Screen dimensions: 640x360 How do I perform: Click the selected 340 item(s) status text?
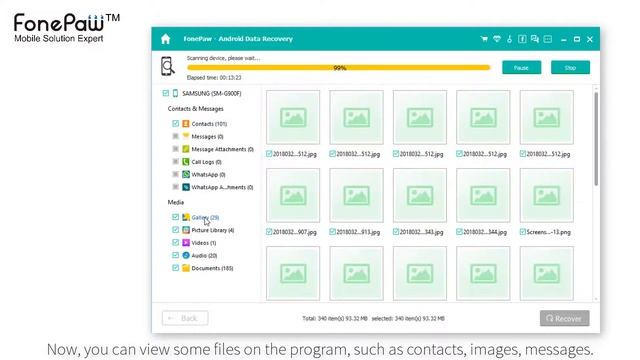(408, 318)
